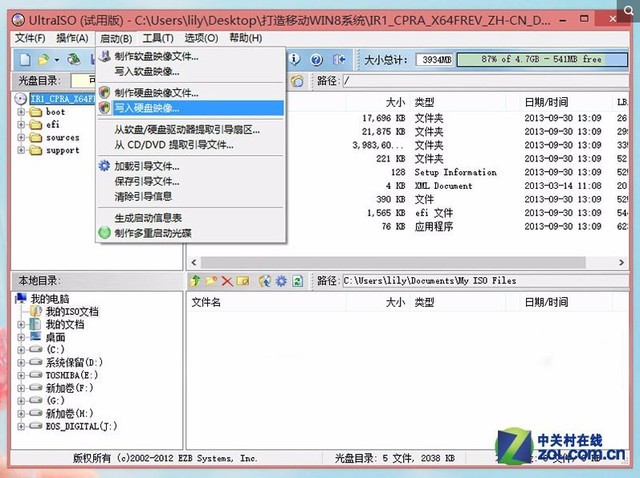640x478 pixels.
Task: Click the 我的电脑 computer icon
Action: pyautogui.click(x=21, y=298)
